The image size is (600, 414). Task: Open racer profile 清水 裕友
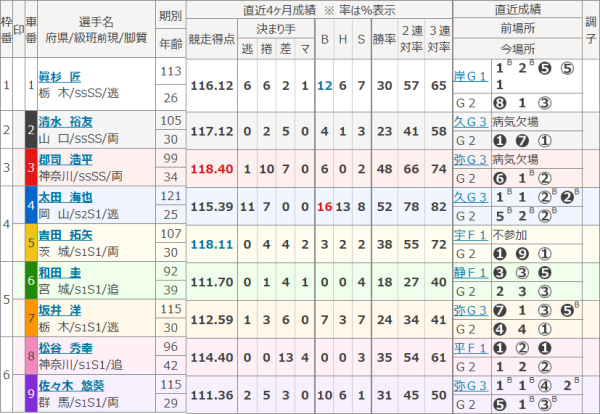[65, 122]
